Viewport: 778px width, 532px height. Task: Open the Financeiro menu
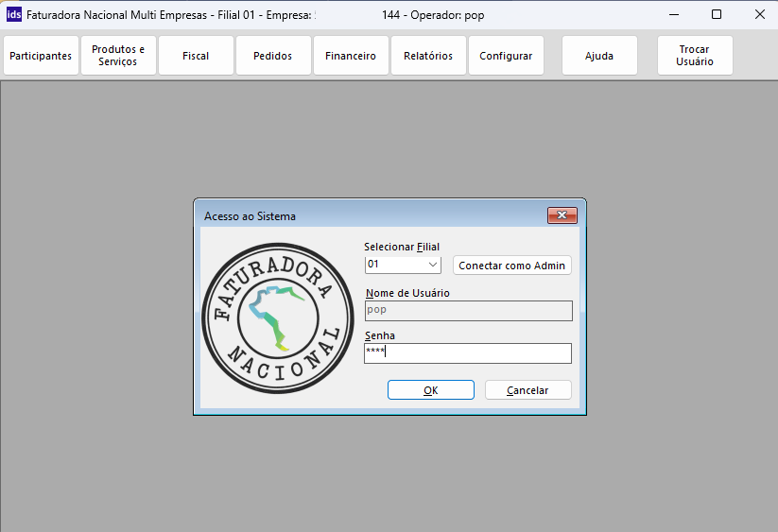pyautogui.click(x=351, y=56)
